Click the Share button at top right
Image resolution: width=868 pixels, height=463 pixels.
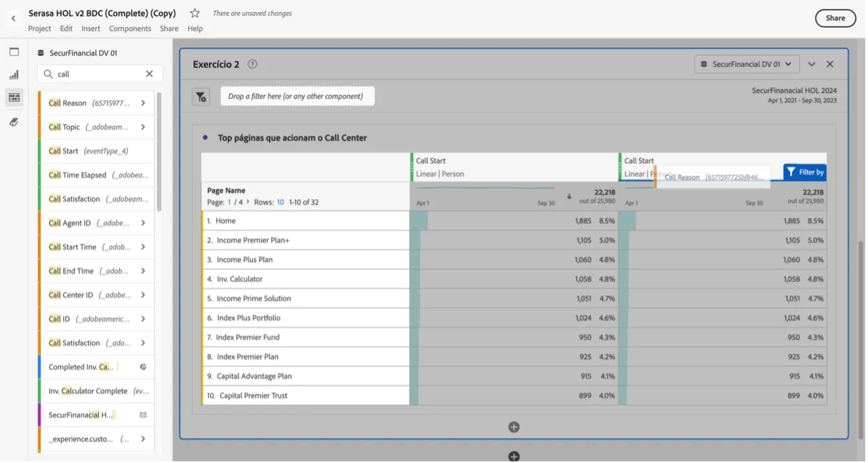pos(835,19)
